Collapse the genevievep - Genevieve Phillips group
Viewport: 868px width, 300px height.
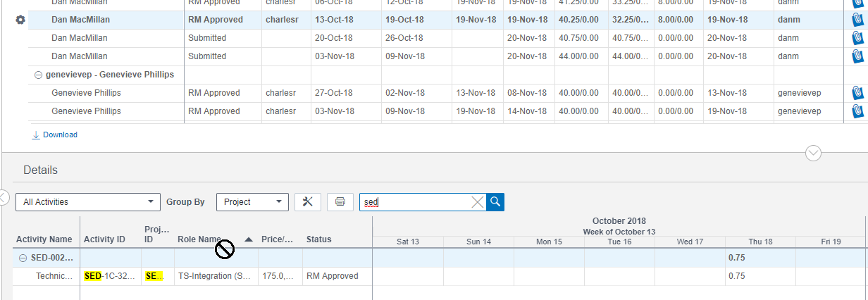tap(38, 75)
